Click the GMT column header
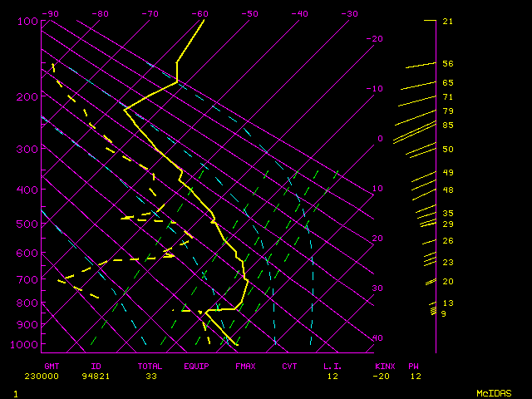 click(x=52, y=366)
